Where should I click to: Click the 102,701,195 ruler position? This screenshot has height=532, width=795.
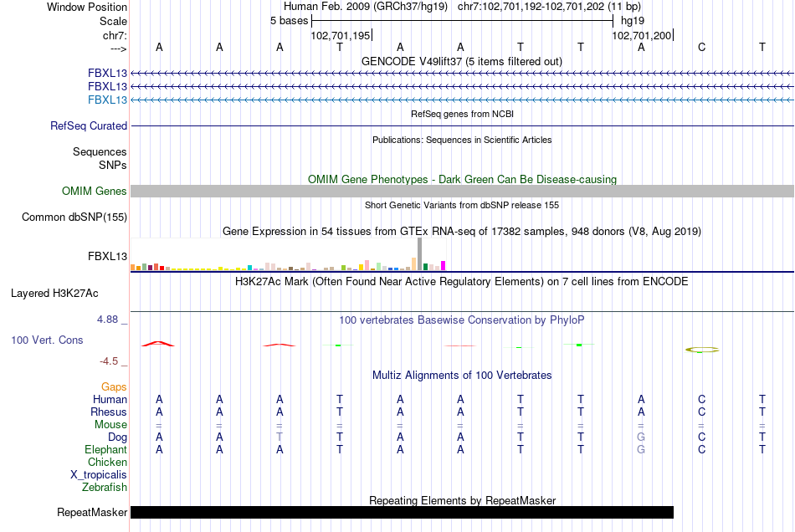click(x=341, y=35)
